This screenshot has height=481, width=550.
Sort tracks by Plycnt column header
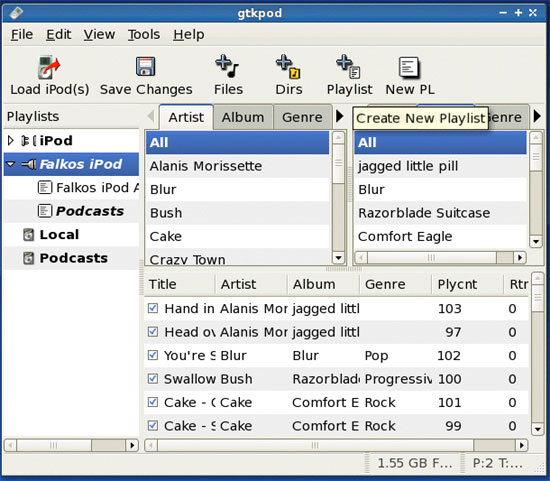pyautogui.click(x=468, y=284)
